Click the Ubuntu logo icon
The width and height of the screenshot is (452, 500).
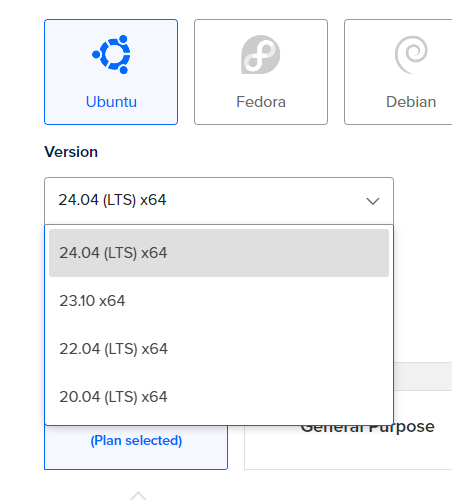[112, 54]
